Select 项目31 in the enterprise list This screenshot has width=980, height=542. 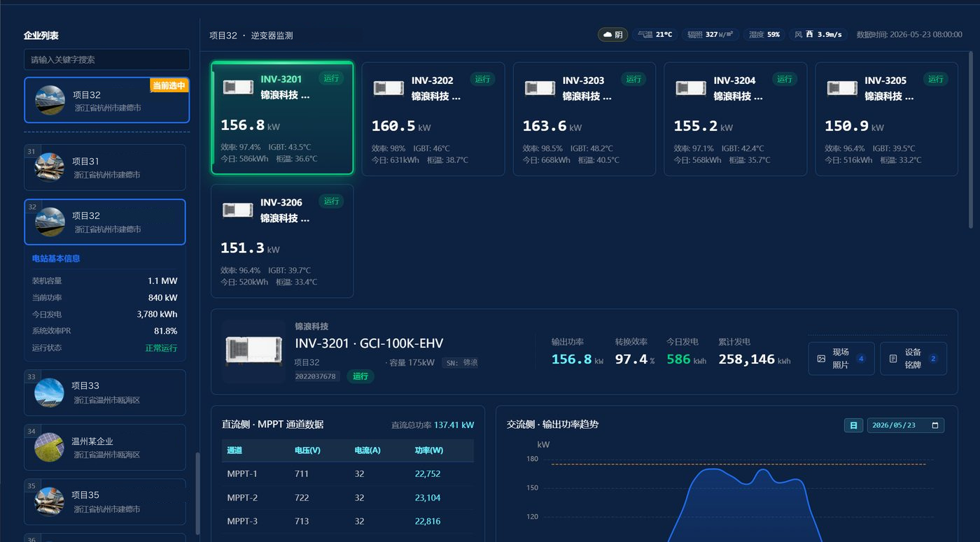(x=105, y=167)
